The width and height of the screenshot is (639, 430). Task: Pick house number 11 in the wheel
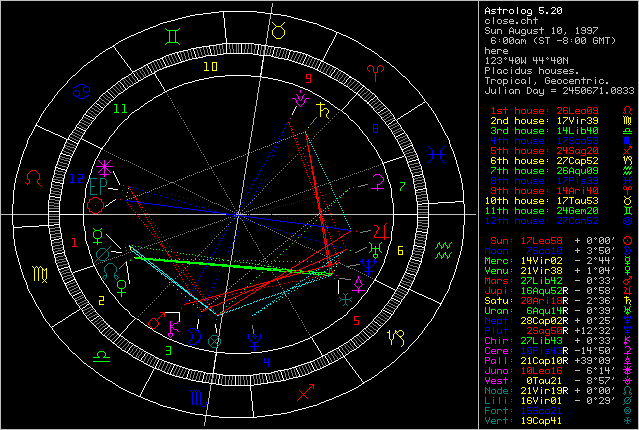pos(120,109)
